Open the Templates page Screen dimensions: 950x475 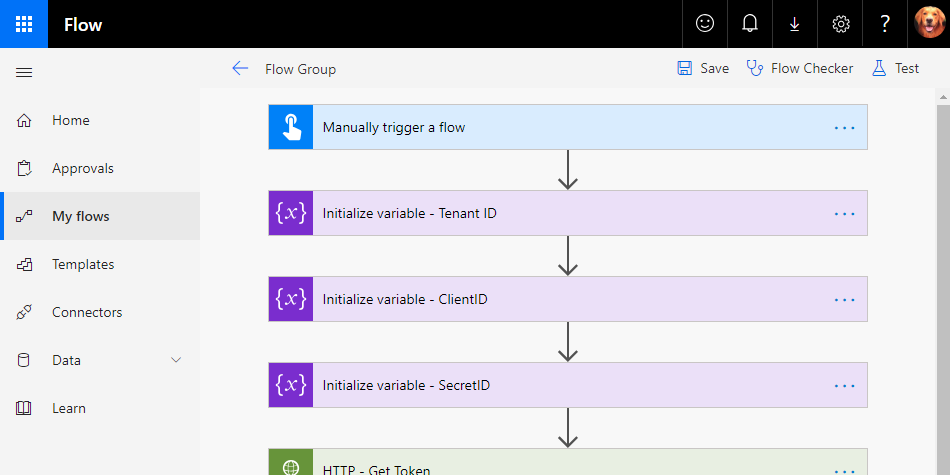(x=83, y=264)
